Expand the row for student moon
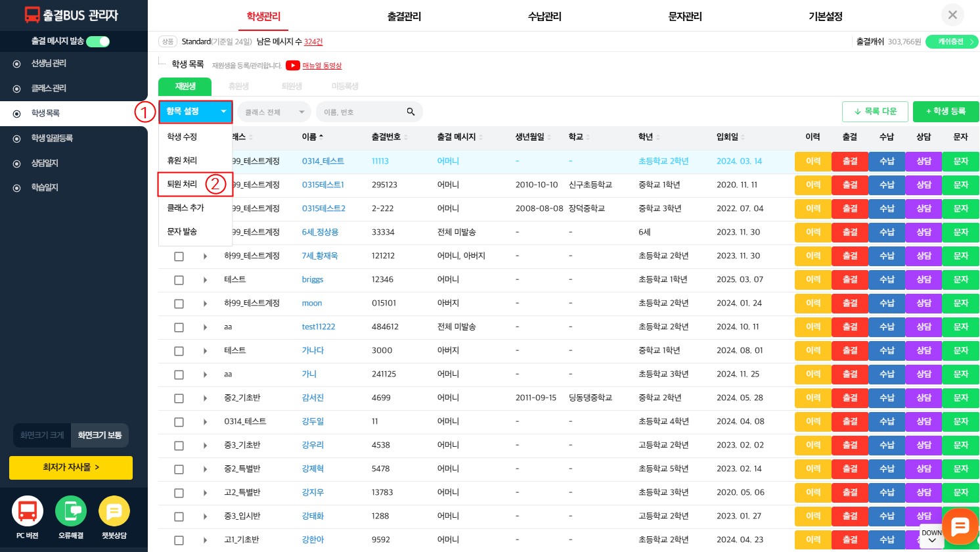980x552 pixels. (x=205, y=304)
